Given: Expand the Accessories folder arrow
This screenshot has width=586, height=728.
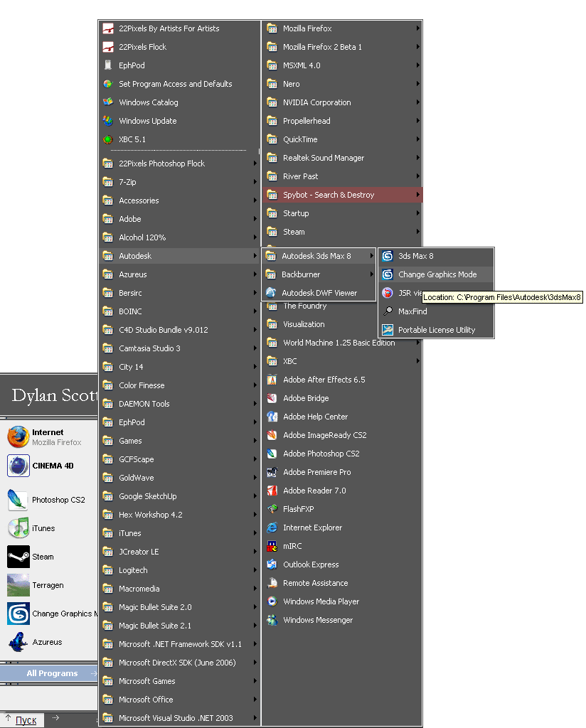Looking at the screenshot, I should 255,200.
